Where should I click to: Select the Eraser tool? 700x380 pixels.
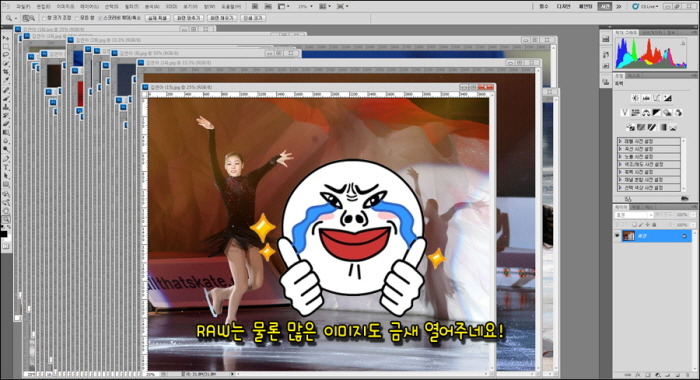[6, 124]
